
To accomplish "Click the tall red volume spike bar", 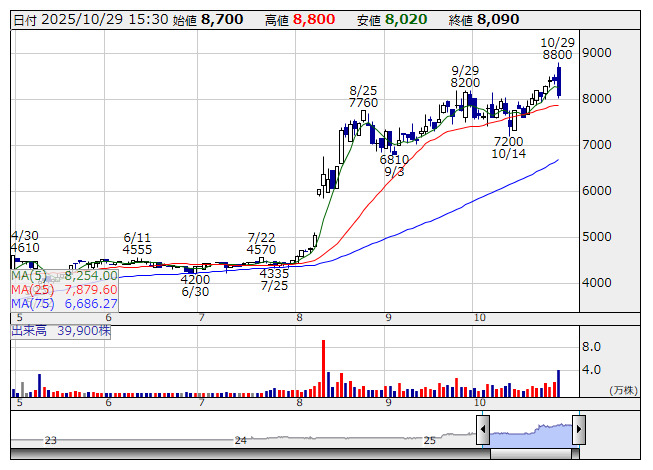I will [323, 367].
